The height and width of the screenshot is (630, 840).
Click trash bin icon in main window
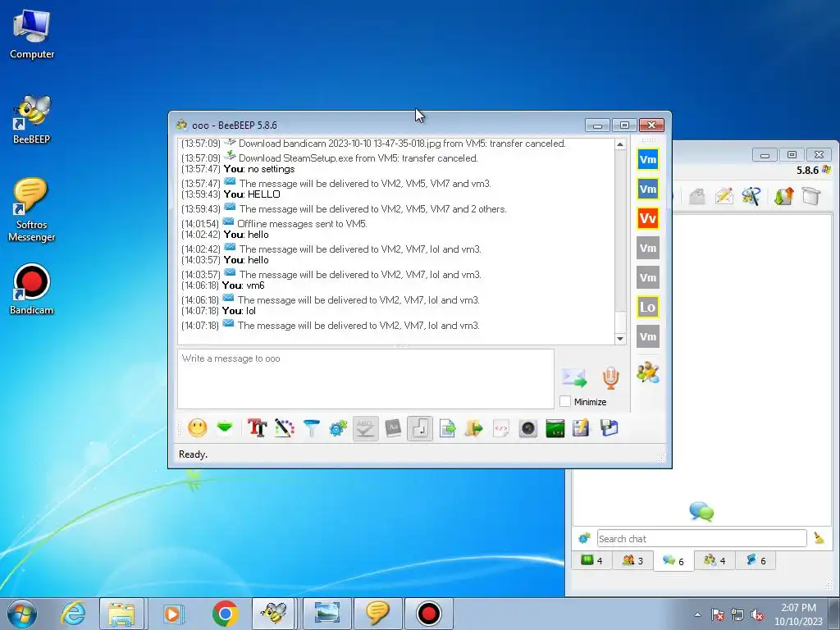coord(811,196)
